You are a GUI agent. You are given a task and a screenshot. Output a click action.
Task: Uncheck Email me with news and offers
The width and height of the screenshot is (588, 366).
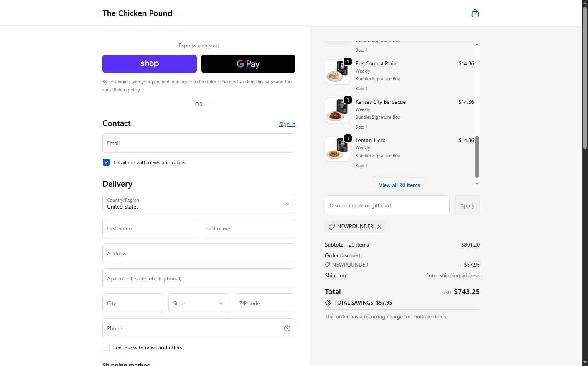click(106, 162)
